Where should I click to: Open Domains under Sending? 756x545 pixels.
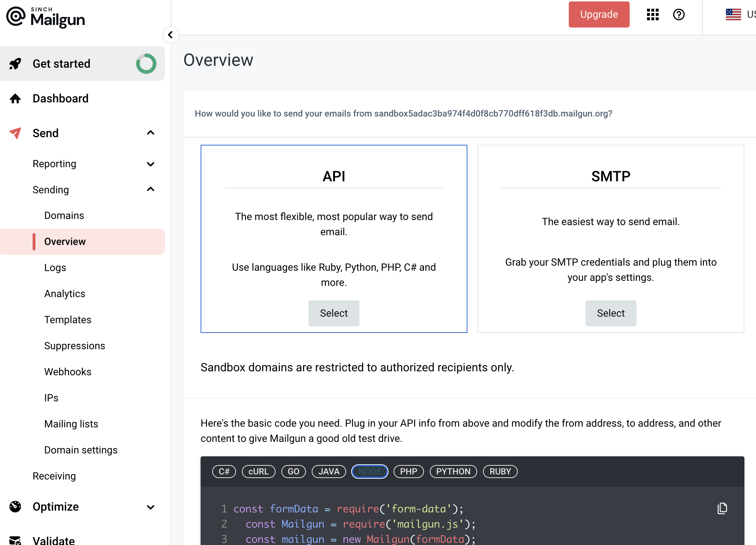64,215
